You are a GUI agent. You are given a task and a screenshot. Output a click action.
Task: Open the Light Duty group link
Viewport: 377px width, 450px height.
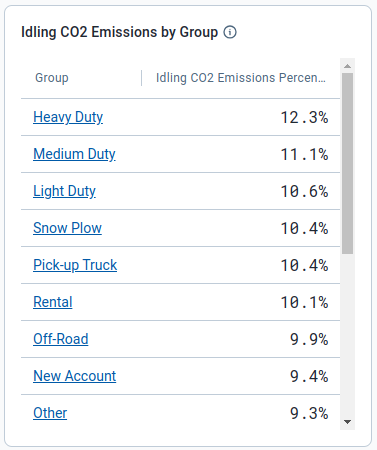pyautogui.click(x=64, y=191)
